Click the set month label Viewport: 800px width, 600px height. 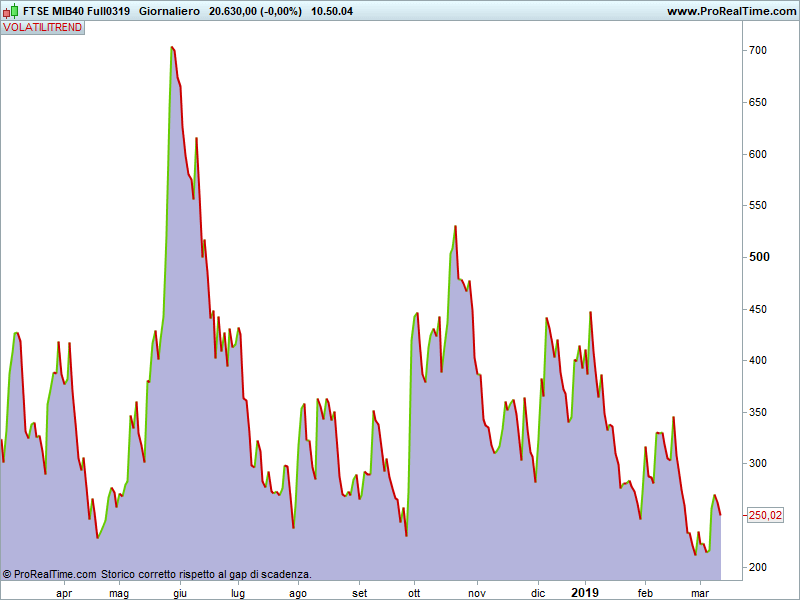tap(360, 593)
